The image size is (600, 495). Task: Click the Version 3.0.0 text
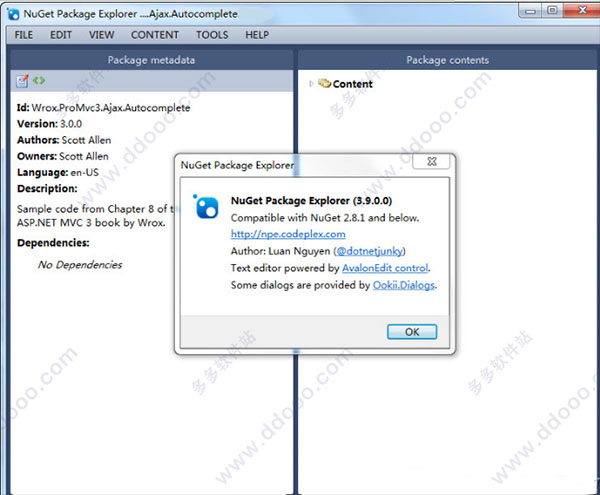pyautogui.click(x=49, y=124)
